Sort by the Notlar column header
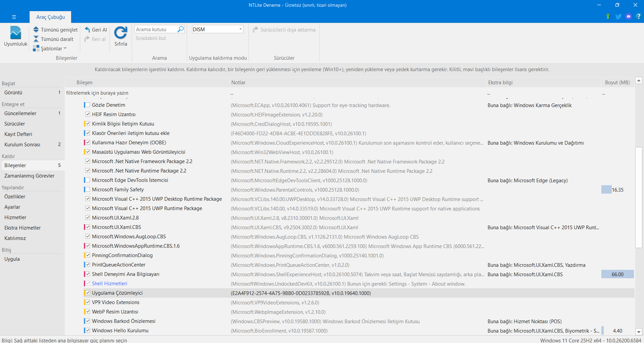The height and width of the screenshot is (343, 644). click(x=358, y=83)
